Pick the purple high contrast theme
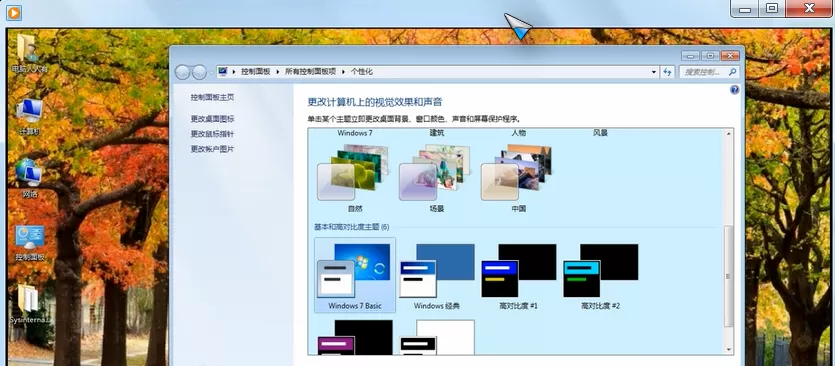This screenshot has height=366, width=835. [355, 338]
